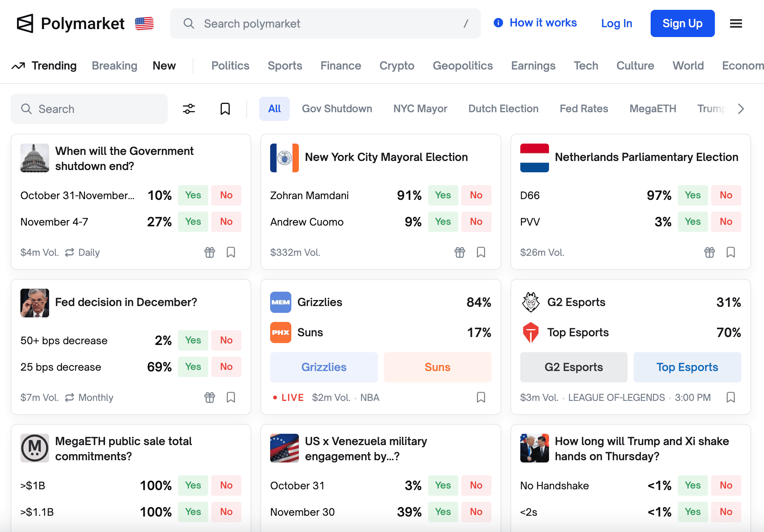Open the filter settings sliders icon
Image resolution: width=764 pixels, height=532 pixels.
tap(189, 109)
